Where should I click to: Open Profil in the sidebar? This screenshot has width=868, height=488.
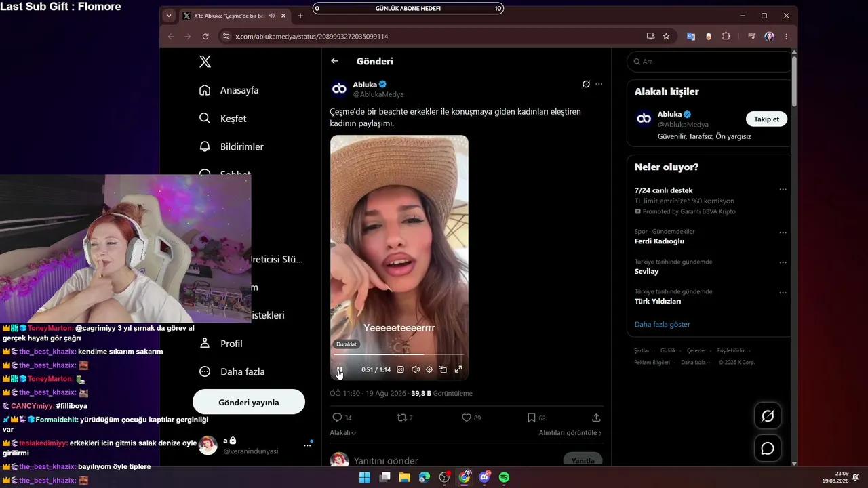[221, 344]
